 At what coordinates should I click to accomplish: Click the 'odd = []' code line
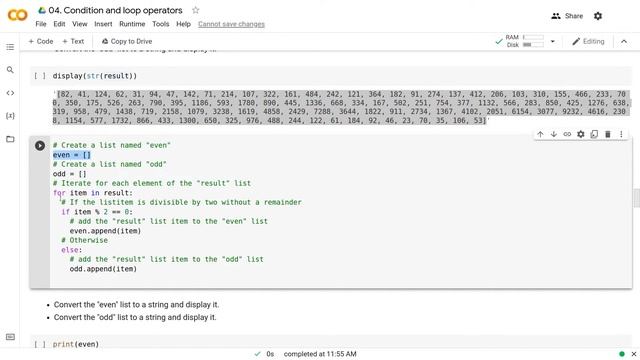click(x=69, y=173)
